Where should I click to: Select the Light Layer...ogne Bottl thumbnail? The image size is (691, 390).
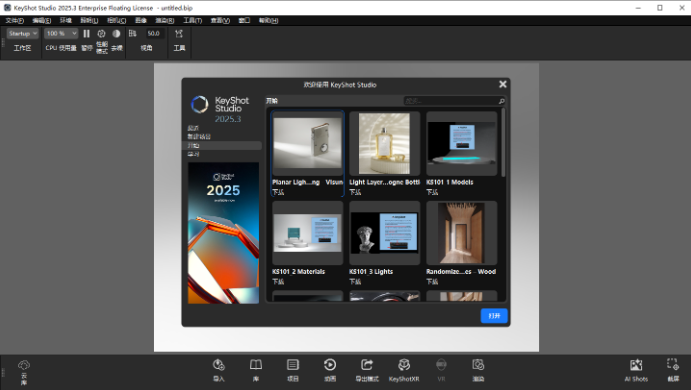tap(384, 144)
